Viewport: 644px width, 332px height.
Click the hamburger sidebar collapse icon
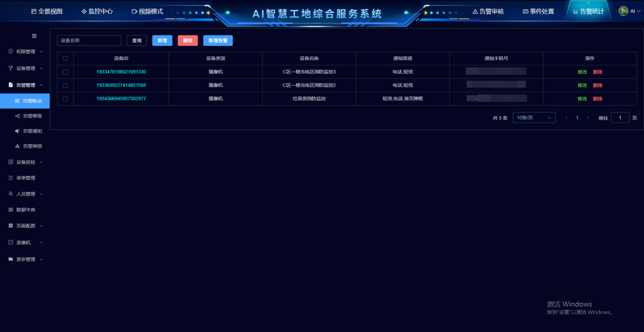[34, 36]
